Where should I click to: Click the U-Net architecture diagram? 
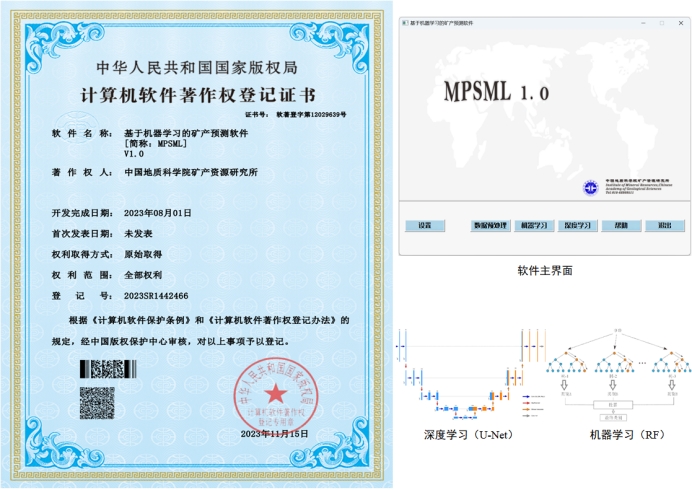pyautogui.click(x=471, y=374)
